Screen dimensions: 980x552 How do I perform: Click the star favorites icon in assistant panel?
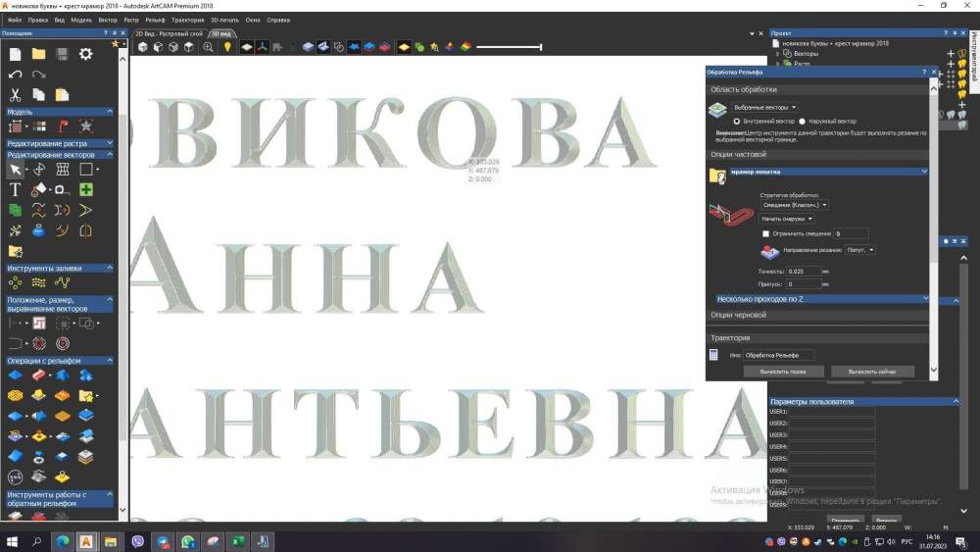point(115,44)
